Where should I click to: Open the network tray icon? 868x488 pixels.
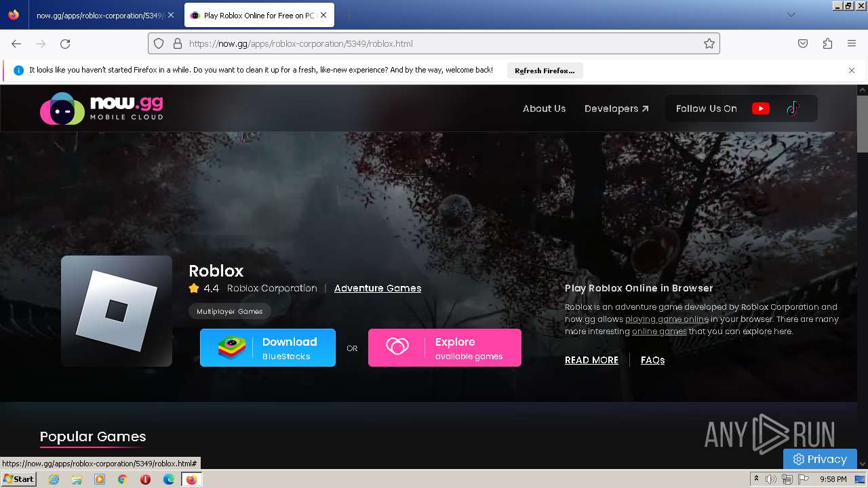pyautogui.click(x=787, y=479)
